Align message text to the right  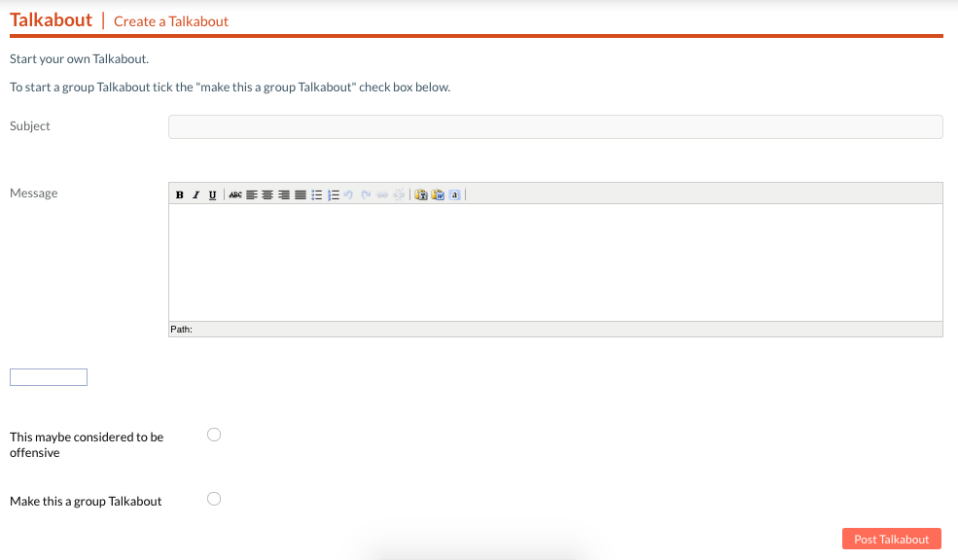click(x=284, y=194)
